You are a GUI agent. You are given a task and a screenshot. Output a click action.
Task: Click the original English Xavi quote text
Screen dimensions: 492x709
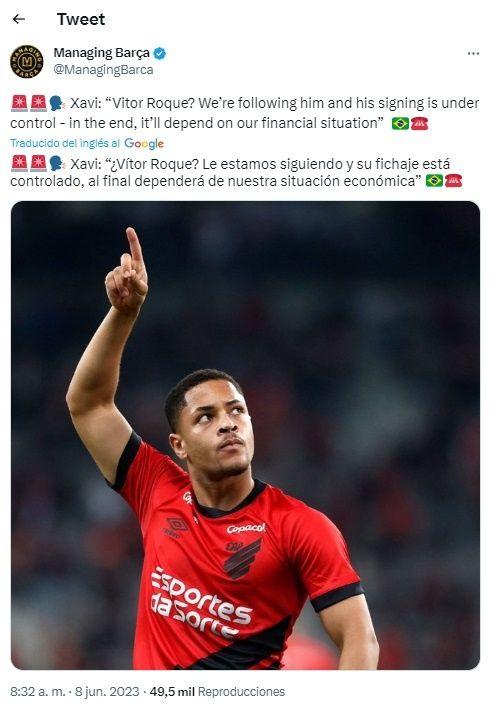pos(245,113)
